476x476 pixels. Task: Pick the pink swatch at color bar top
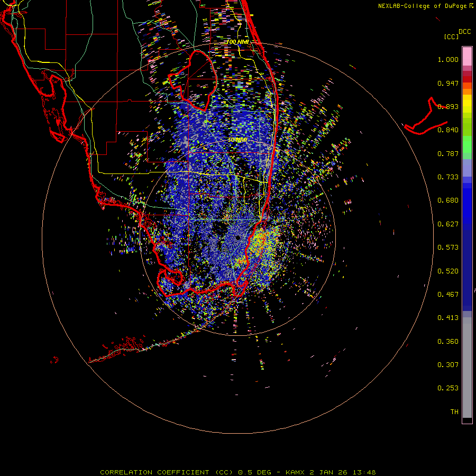click(x=467, y=56)
